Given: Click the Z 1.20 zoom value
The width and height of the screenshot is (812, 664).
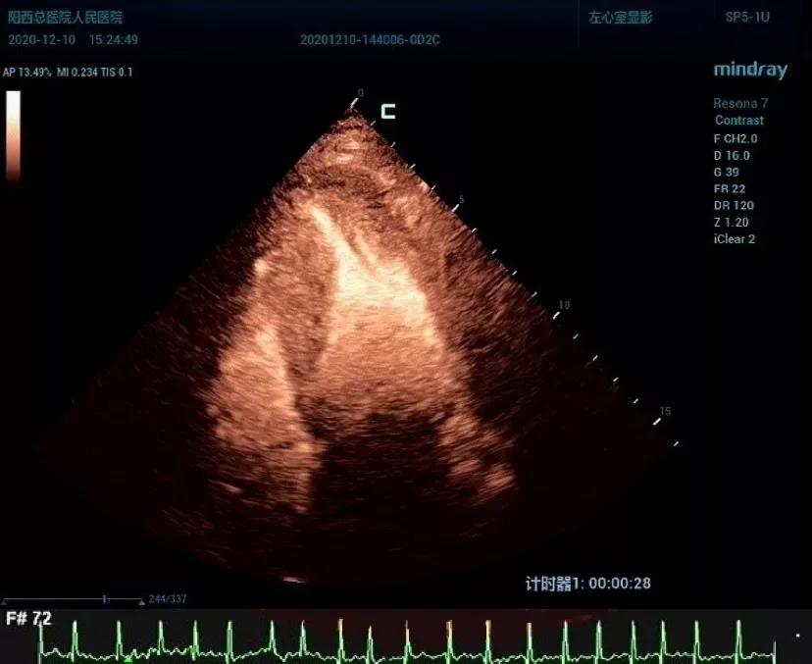Looking at the screenshot, I should [732, 222].
